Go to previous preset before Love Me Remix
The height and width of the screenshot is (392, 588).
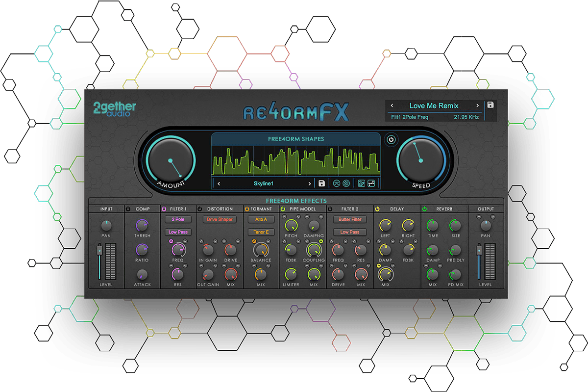(392, 105)
